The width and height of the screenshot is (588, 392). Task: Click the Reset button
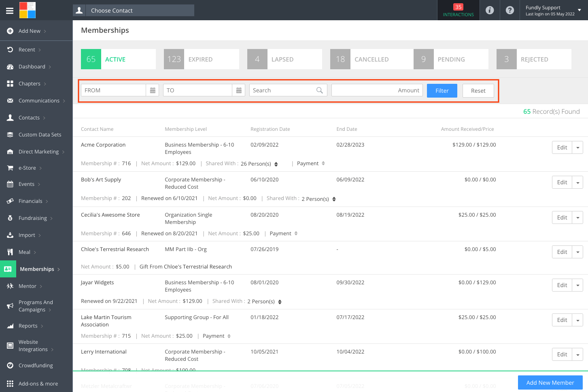click(x=478, y=91)
